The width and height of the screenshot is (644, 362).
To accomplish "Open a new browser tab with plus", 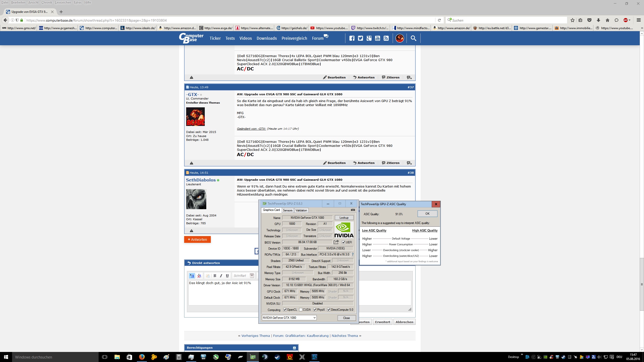I will pyautogui.click(x=61, y=12).
